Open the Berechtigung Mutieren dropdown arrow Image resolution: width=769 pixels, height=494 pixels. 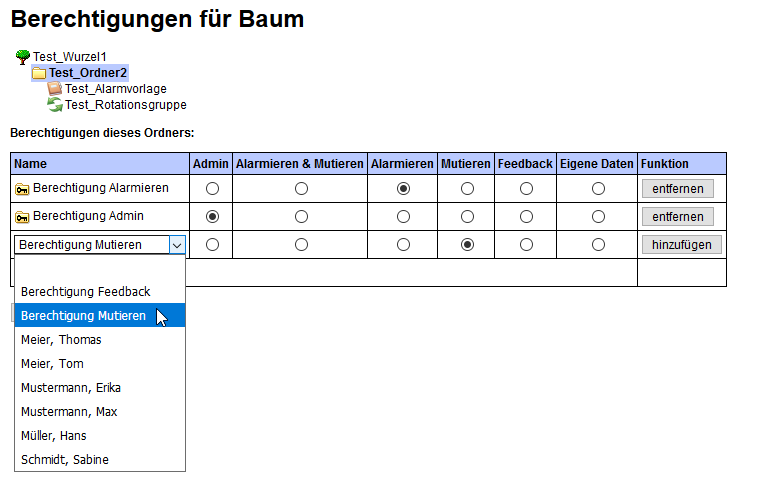tap(177, 245)
